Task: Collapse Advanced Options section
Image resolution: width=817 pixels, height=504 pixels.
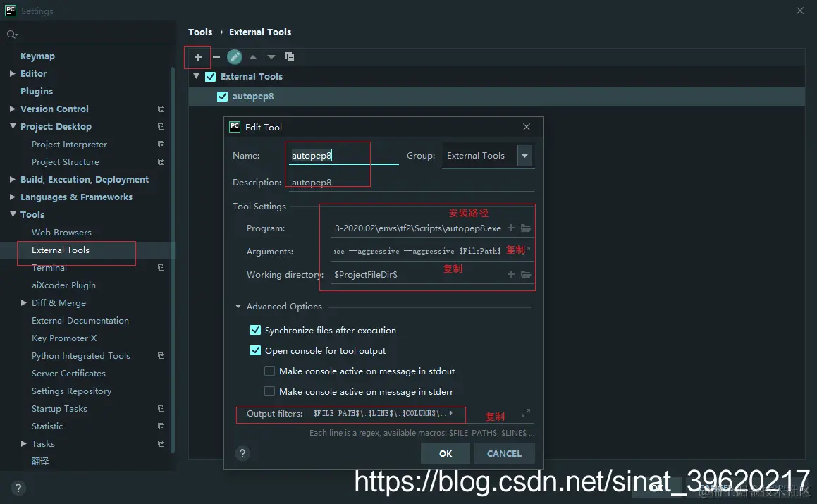Action: click(x=238, y=307)
